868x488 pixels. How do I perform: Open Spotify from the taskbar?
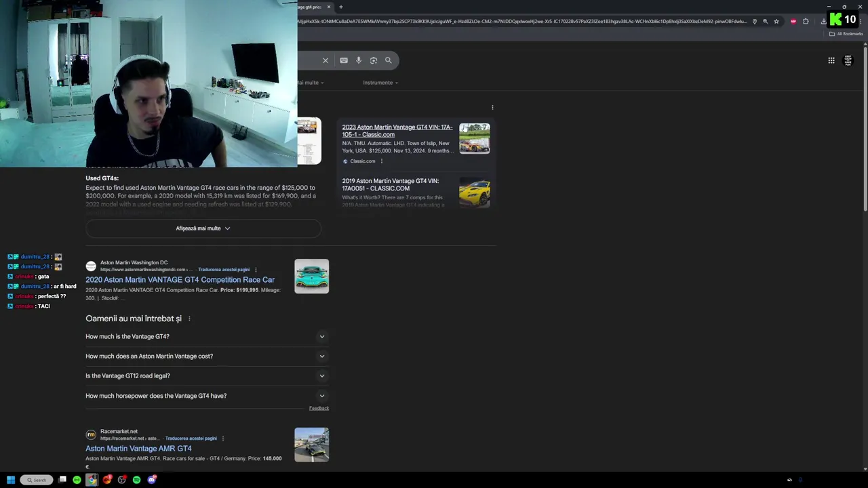(137, 480)
